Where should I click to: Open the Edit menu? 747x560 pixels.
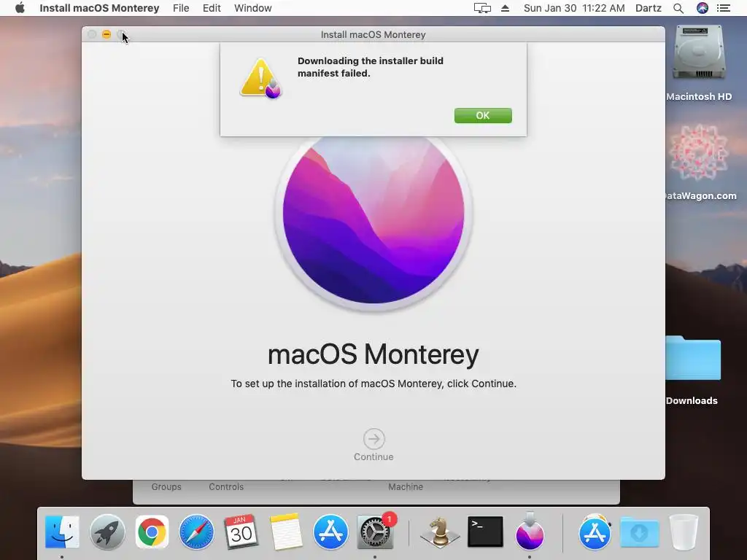point(212,8)
